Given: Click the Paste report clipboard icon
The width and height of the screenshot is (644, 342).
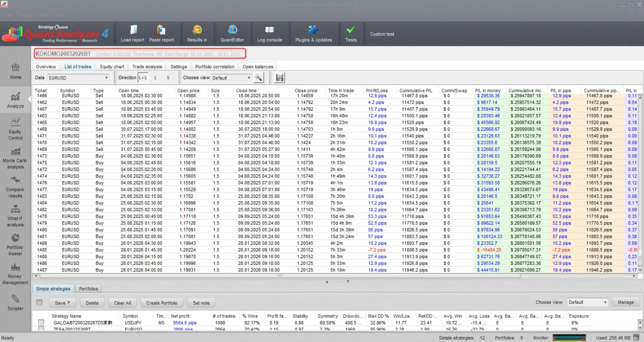Looking at the screenshot, I should click(x=161, y=30).
